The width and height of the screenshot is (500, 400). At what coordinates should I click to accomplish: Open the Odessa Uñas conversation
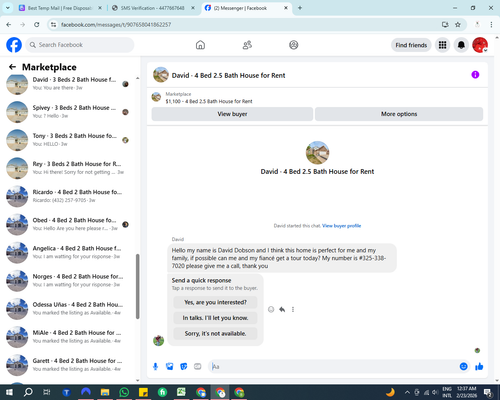pos(68,309)
